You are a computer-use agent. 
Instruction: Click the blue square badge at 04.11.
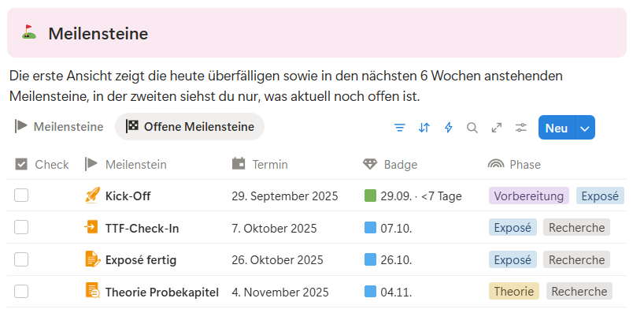point(371,291)
